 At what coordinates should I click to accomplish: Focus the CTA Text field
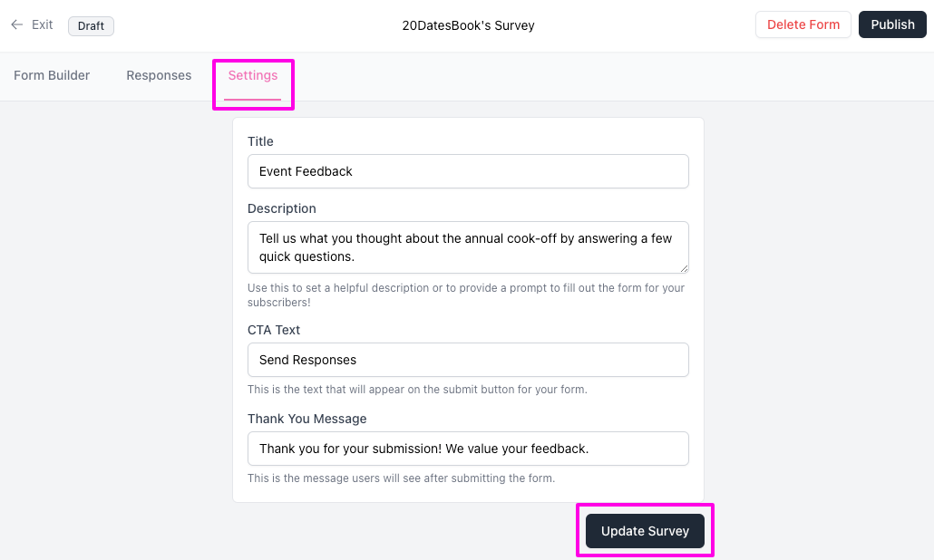468,360
